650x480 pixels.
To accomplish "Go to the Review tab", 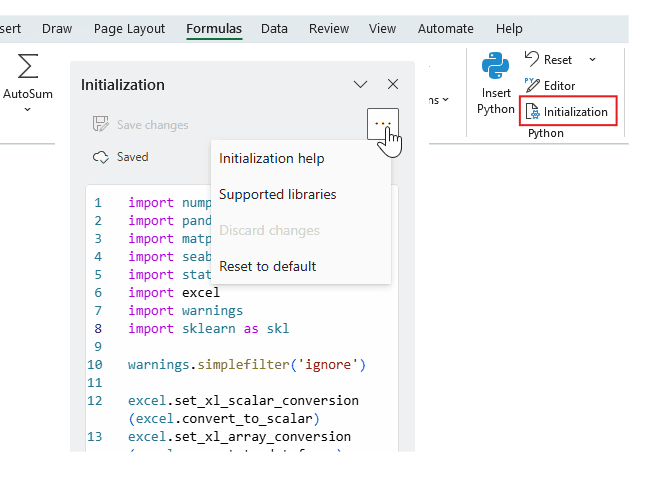I will click(329, 29).
